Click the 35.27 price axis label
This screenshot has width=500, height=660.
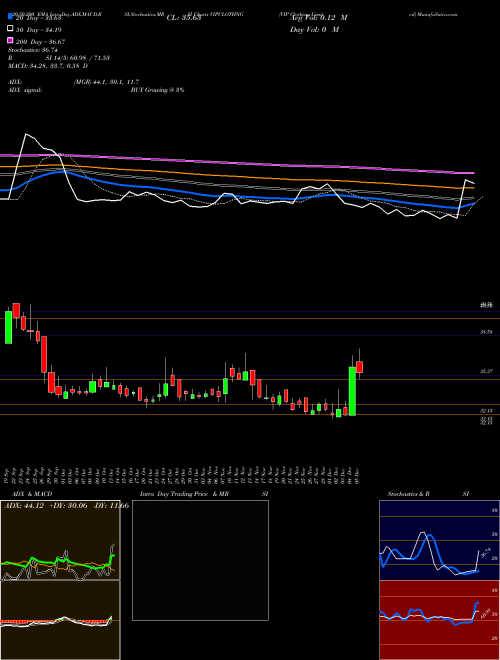click(487, 372)
